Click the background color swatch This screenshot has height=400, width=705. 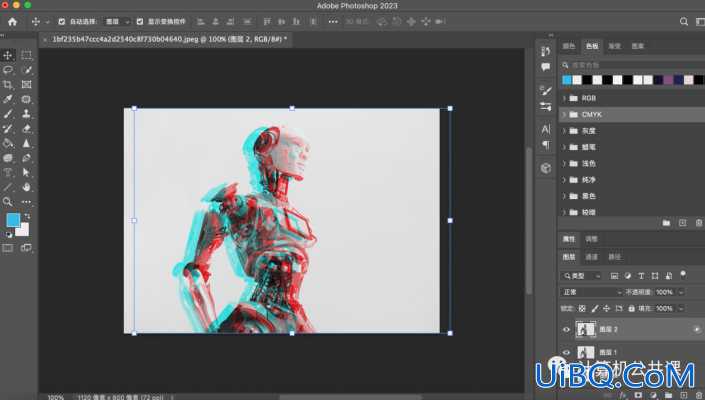(24, 231)
